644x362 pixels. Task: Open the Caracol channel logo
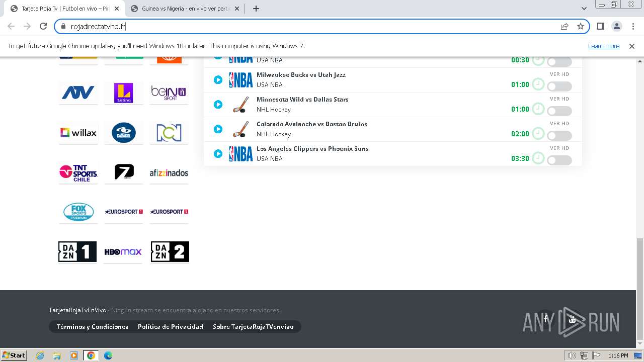pyautogui.click(x=124, y=133)
